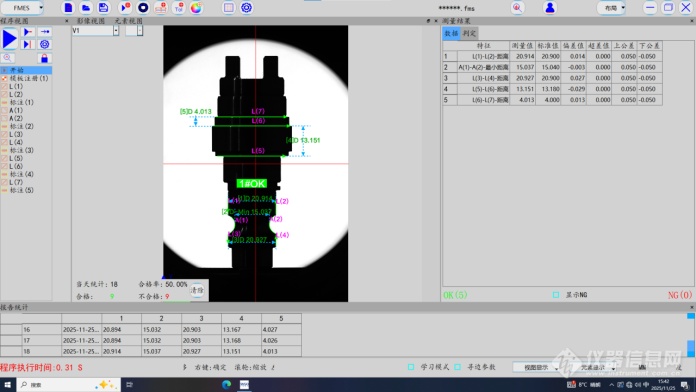Select 标注(5) in program tree
The height and width of the screenshot is (392, 696).
click(21, 190)
